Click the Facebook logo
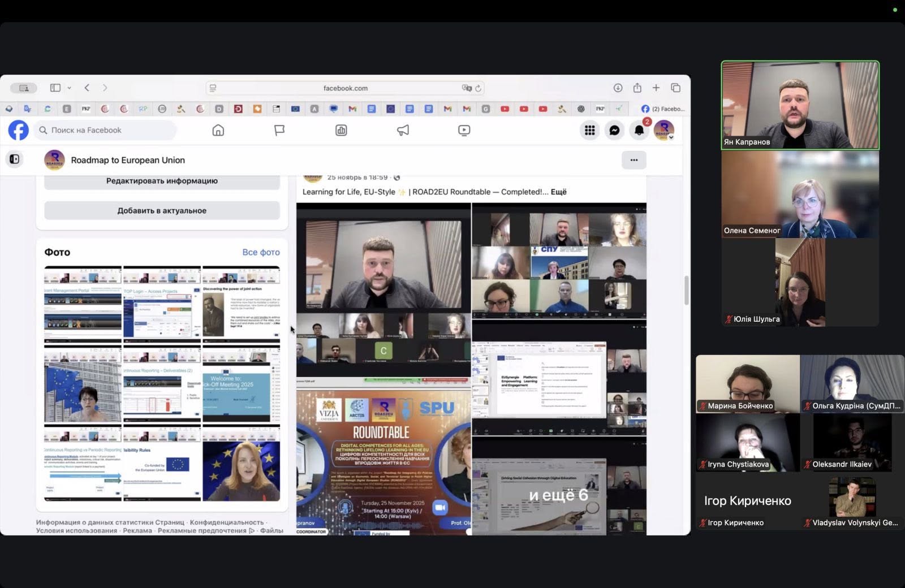 18,130
